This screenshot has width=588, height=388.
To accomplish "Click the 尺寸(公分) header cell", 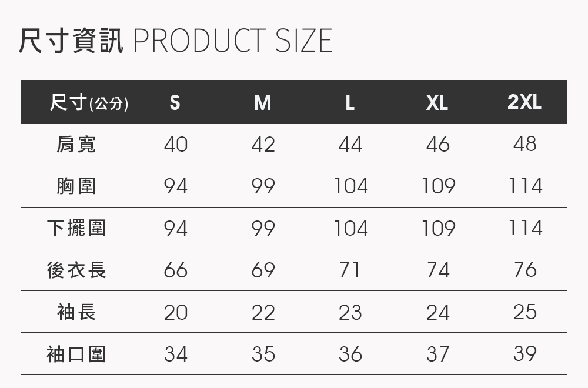I will click(x=89, y=102).
